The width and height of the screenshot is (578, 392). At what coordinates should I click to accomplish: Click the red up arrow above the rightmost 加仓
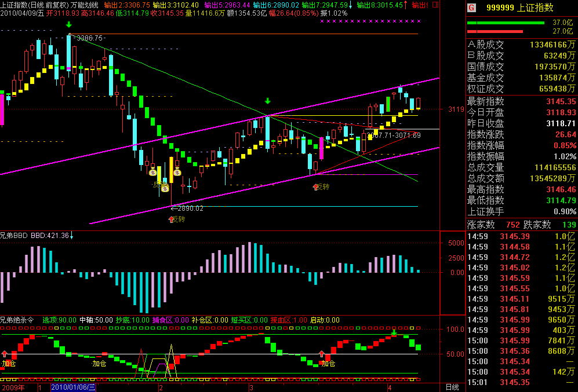[322, 354]
